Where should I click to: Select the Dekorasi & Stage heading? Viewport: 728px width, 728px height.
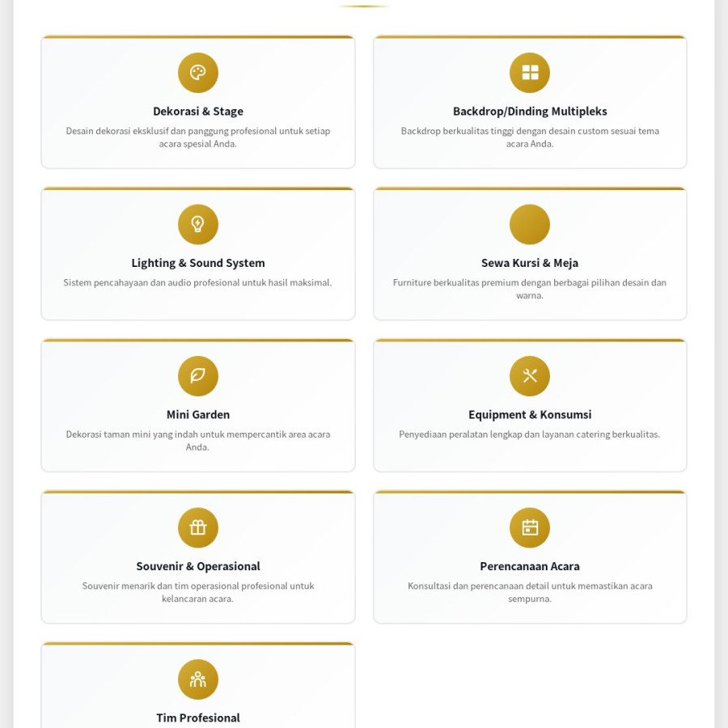coord(198,112)
